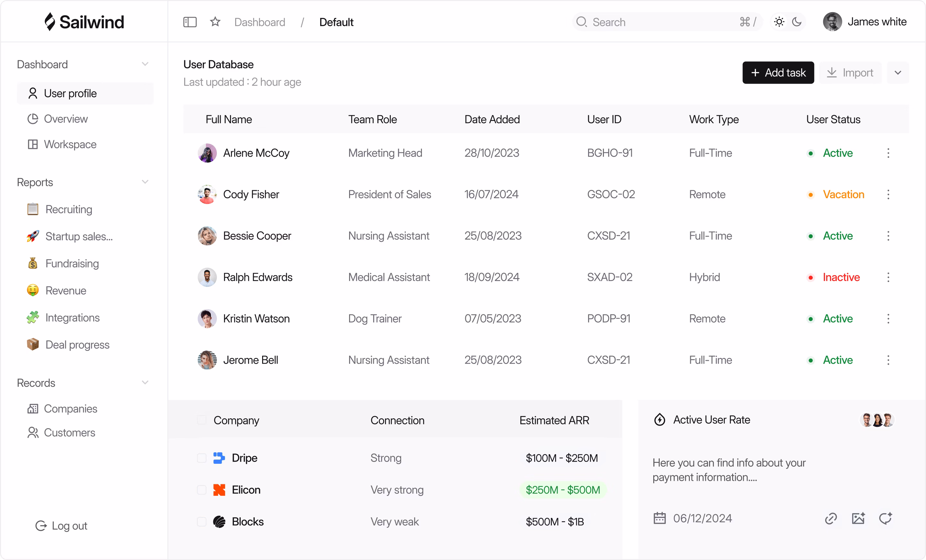The width and height of the screenshot is (926, 560).
Task: Click the Deal progress package icon
Action: [33, 344]
